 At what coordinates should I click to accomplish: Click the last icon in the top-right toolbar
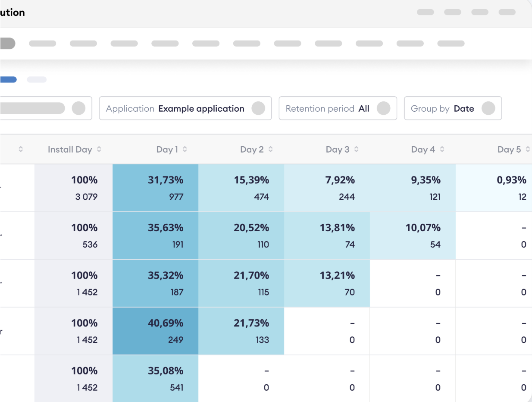[x=507, y=12]
